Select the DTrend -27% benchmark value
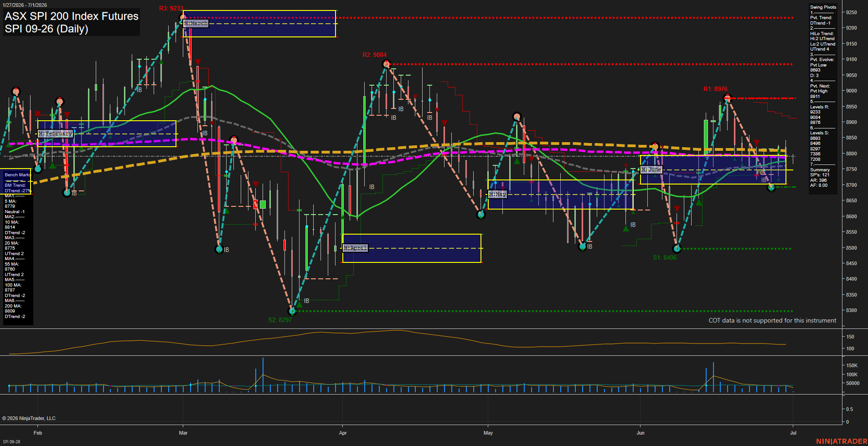The width and height of the screenshot is (868, 446). click(x=17, y=191)
